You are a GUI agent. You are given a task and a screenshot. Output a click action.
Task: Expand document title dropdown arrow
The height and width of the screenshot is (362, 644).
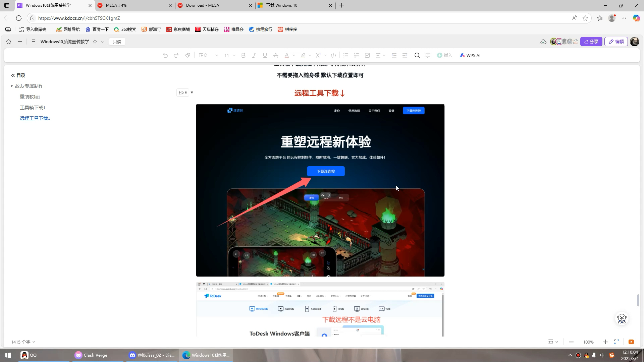click(x=102, y=42)
